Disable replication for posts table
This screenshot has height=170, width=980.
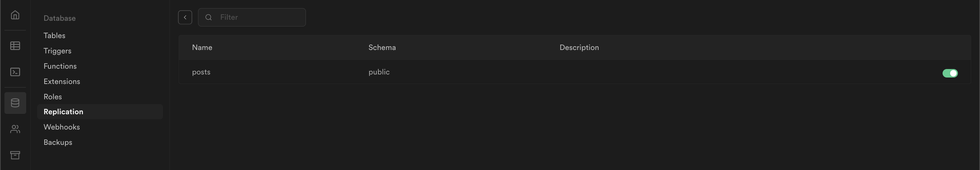click(950, 73)
